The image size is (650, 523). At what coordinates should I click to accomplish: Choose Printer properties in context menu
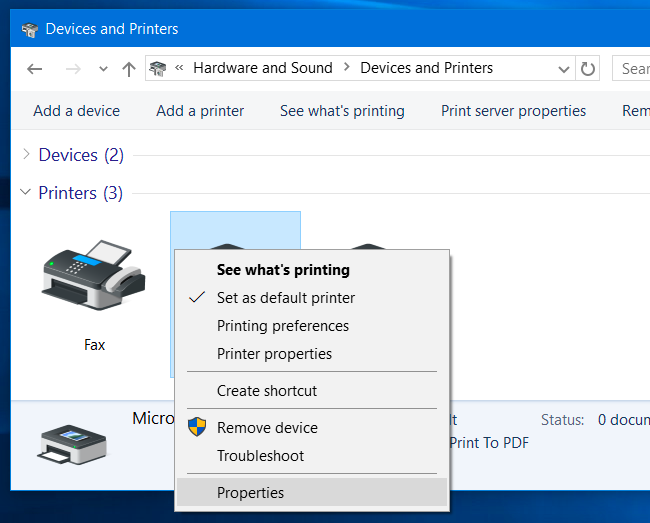[274, 354]
